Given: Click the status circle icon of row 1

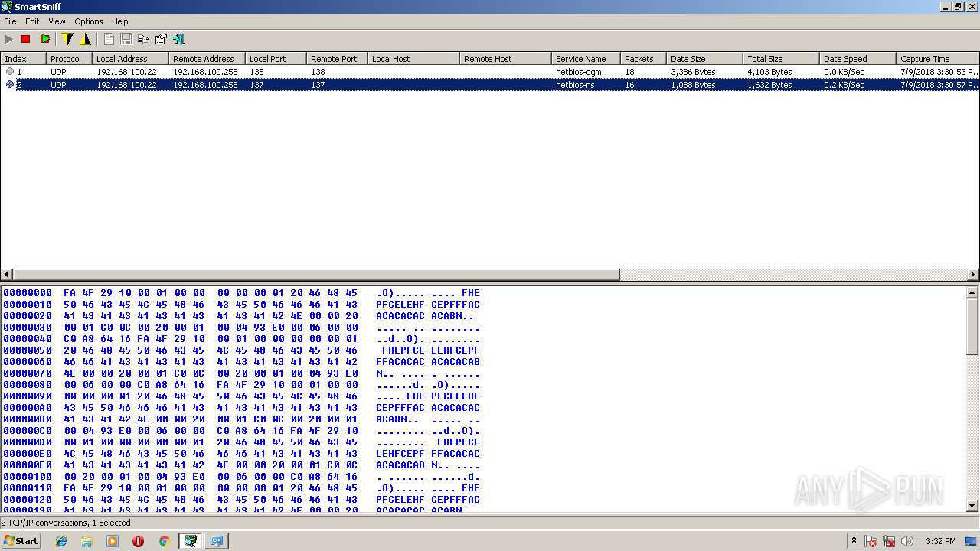Looking at the screenshot, I should pos(10,71).
